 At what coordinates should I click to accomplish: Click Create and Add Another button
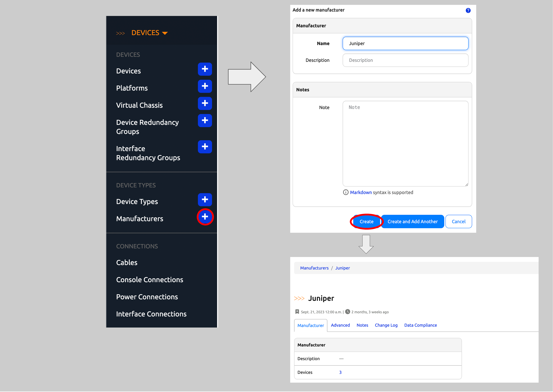[412, 222]
